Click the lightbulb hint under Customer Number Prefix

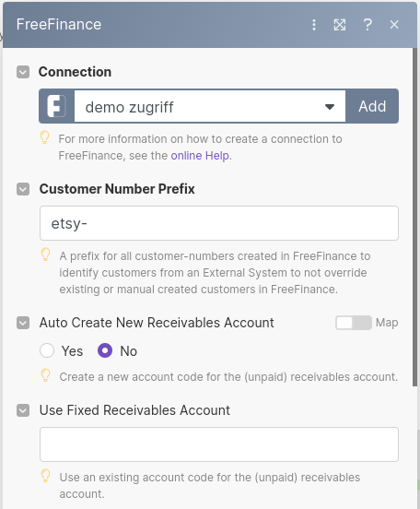pyautogui.click(x=45, y=254)
